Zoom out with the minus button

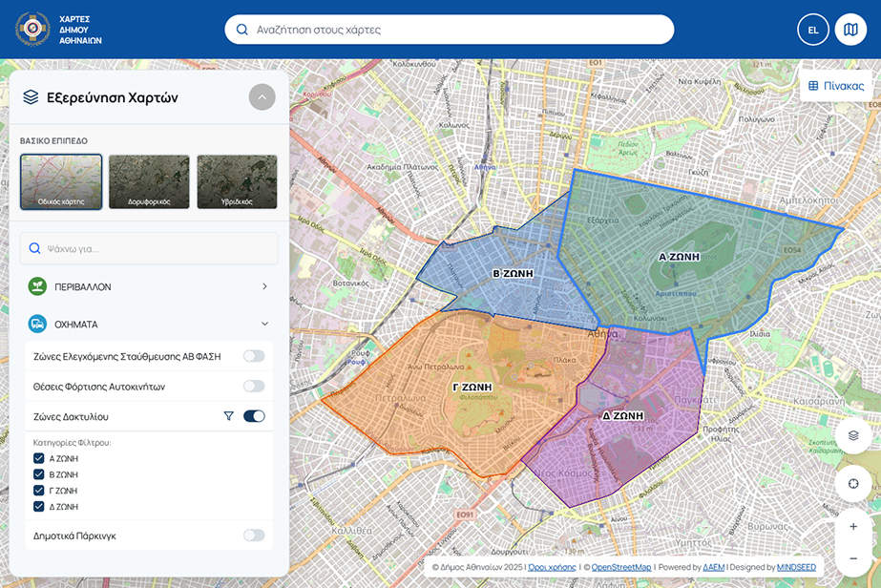tap(852, 558)
